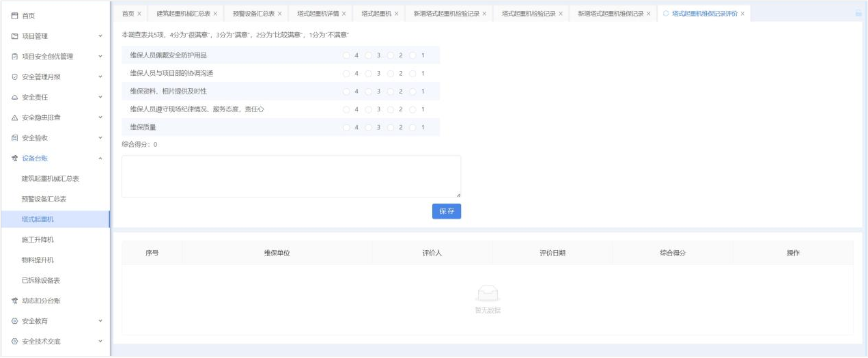
Task: Expand the 安全验收 menu chevron
Action: pyautogui.click(x=100, y=138)
